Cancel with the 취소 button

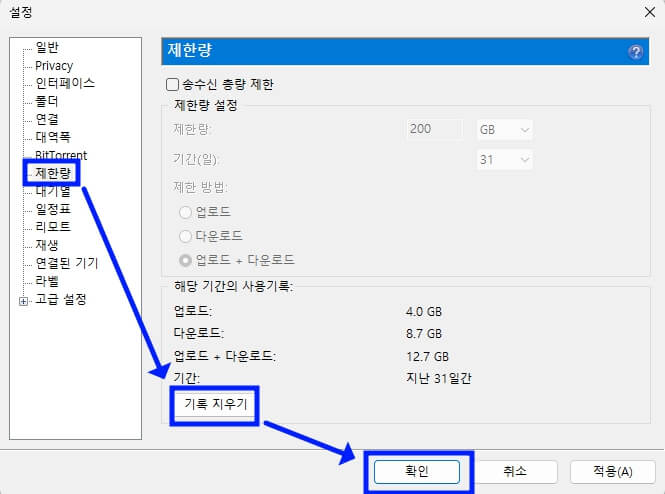tap(514, 472)
